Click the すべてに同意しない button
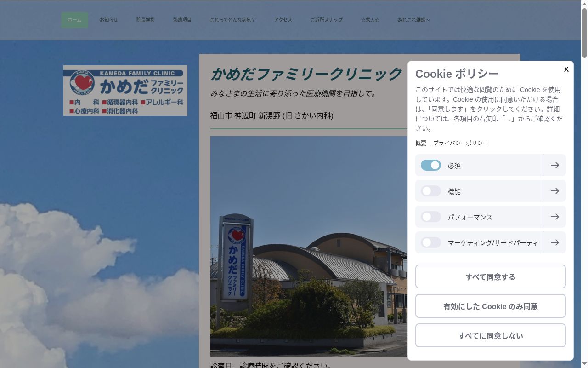This screenshot has height=368, width=588. [x=491, y=335]
